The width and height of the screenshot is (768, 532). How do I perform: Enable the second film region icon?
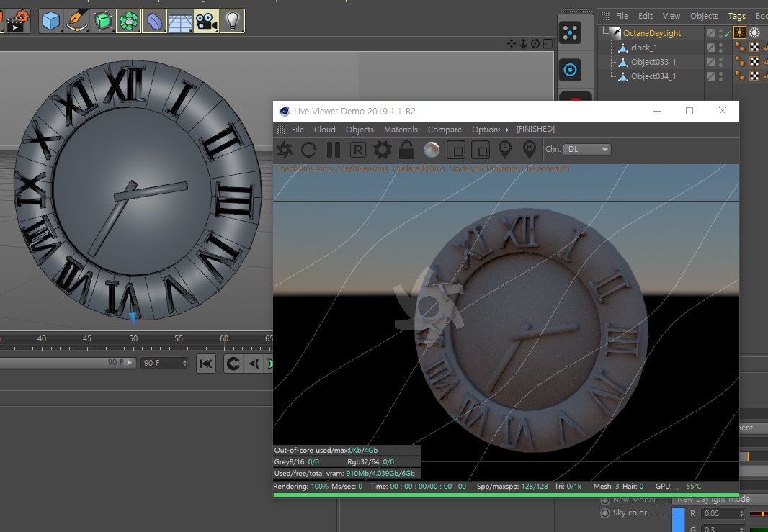481,150
